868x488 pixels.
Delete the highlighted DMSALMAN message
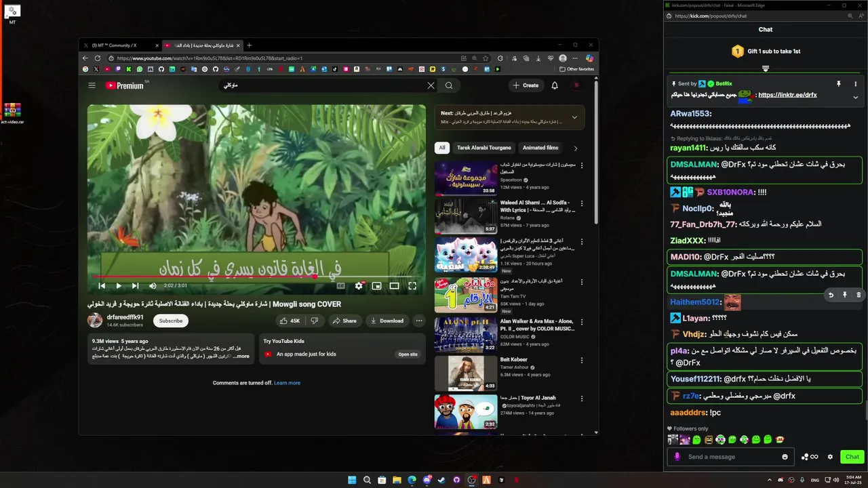tap(859, 295)
